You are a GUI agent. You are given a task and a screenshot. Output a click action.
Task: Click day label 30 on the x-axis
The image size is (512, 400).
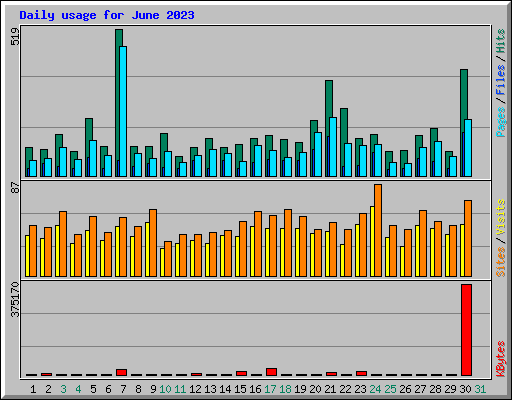point(465,389)
